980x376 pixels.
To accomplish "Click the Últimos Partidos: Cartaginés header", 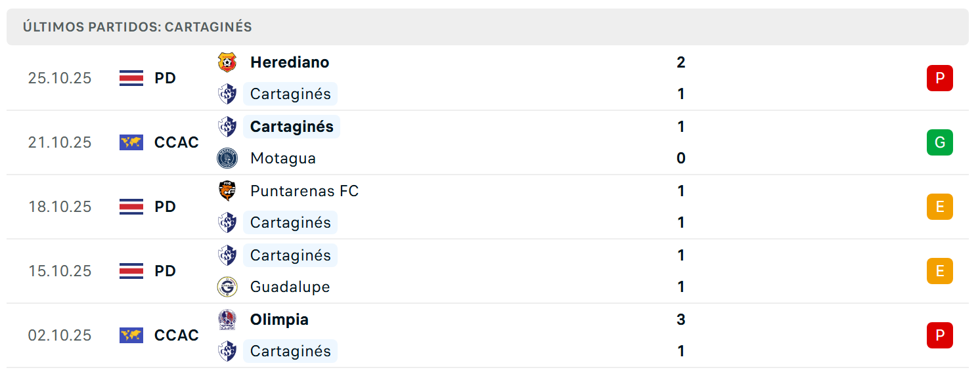I will pyautogui.click(x=137, y=27).
